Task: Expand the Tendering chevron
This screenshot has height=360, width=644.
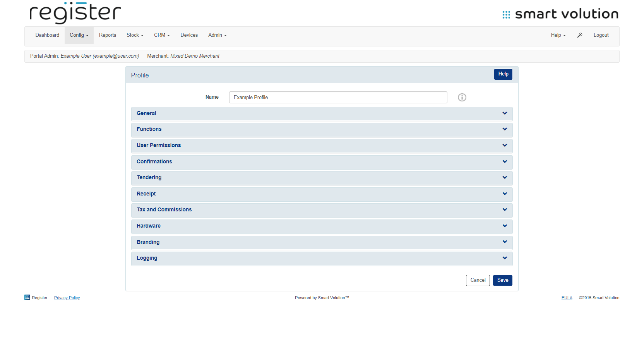Action: (505, 178)
